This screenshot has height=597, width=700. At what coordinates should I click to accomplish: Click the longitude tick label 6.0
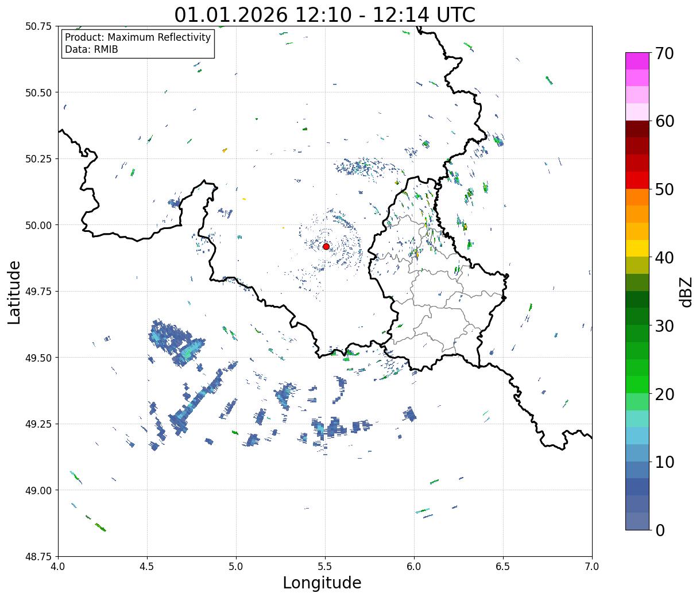(414, 567)
